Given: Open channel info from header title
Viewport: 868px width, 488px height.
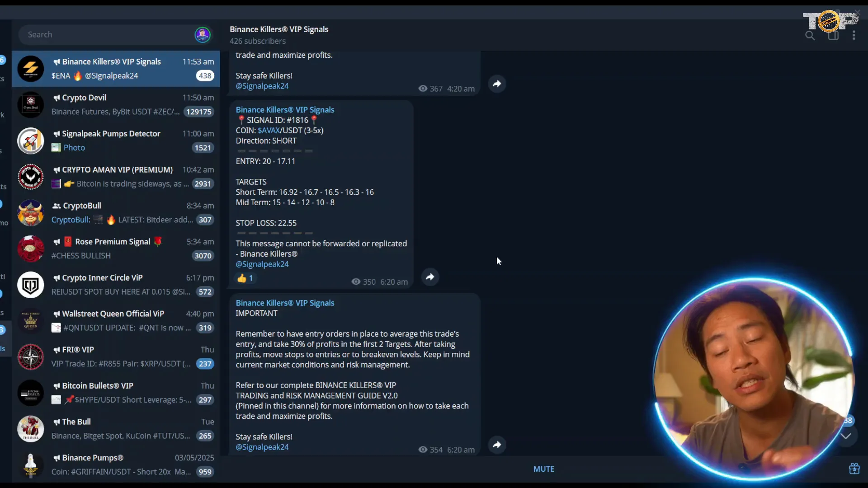Looking at the screenshot, I should (x=279, y=29).
